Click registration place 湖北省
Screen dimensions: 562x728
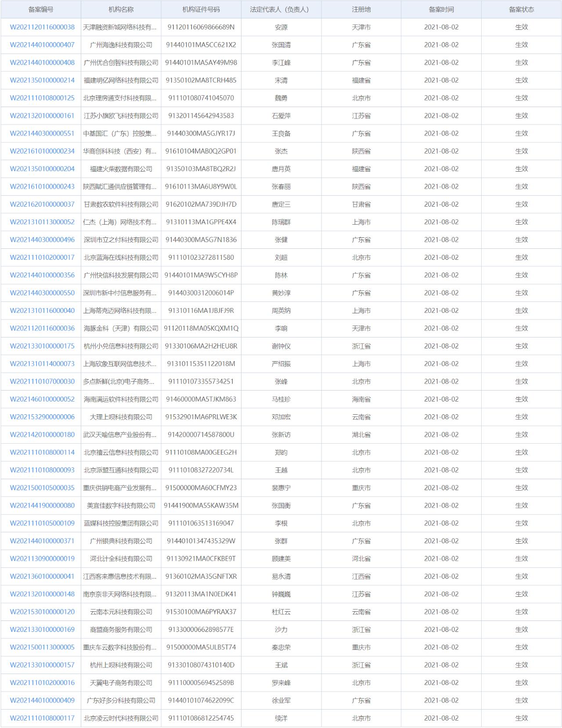361,434
